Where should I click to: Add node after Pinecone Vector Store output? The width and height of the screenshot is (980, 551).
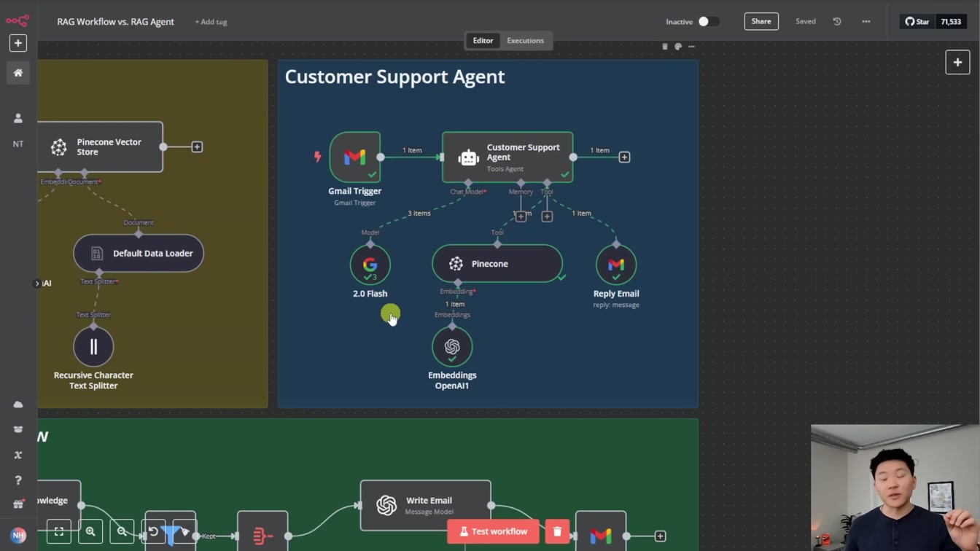point(197,147)
